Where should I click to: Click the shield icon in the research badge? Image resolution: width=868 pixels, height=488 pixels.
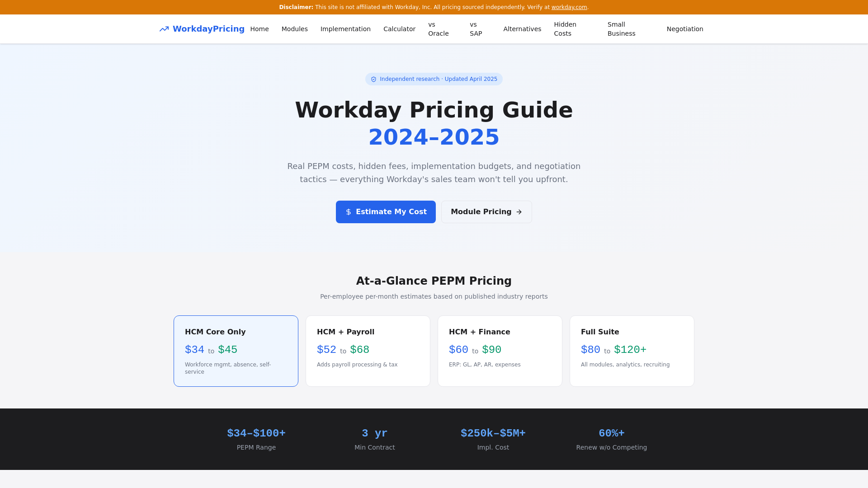point(374,79)
